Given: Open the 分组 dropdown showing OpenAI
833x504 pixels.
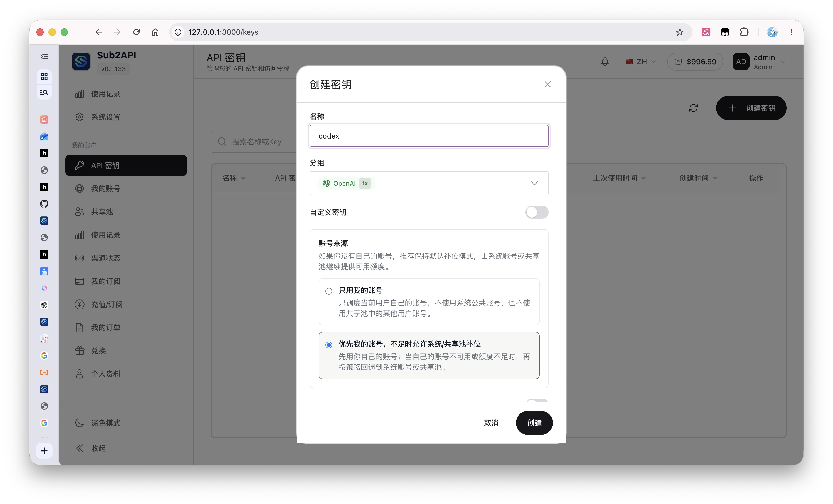Looking at the screenshot, I should click(429, 183).
